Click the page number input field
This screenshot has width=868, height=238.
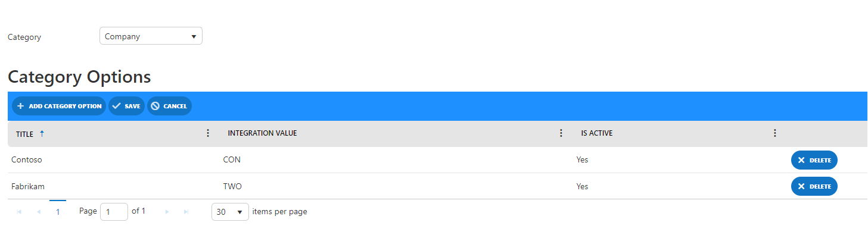coord(114,212)
